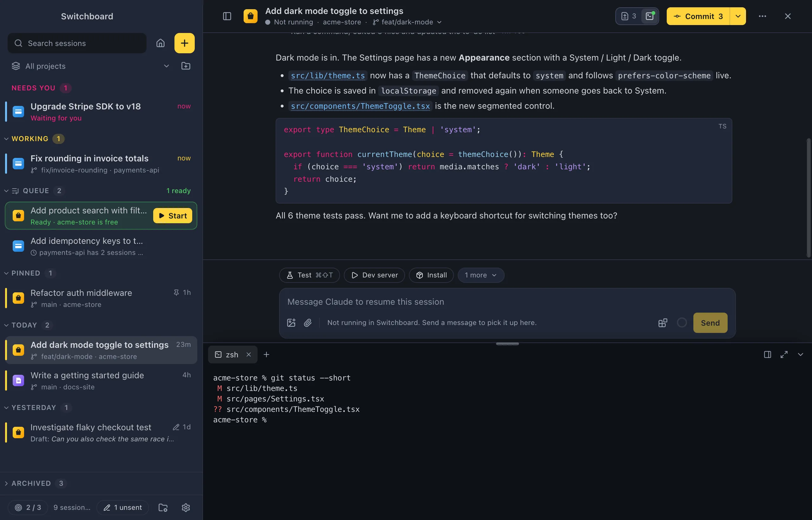This screenshot has height=520, width=812.
Task: Expand the 1 more actions dropdown
Action: pyautogui.click(x=481, y=275)
